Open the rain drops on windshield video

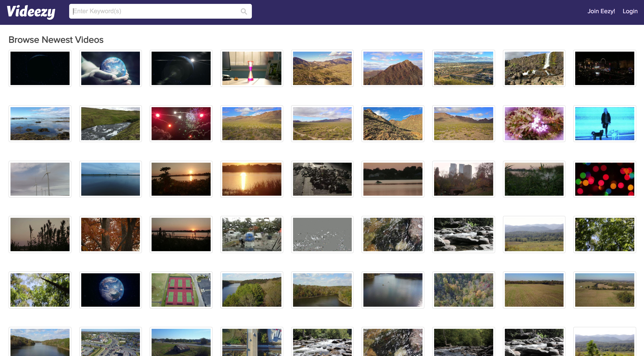pos(252,234)
